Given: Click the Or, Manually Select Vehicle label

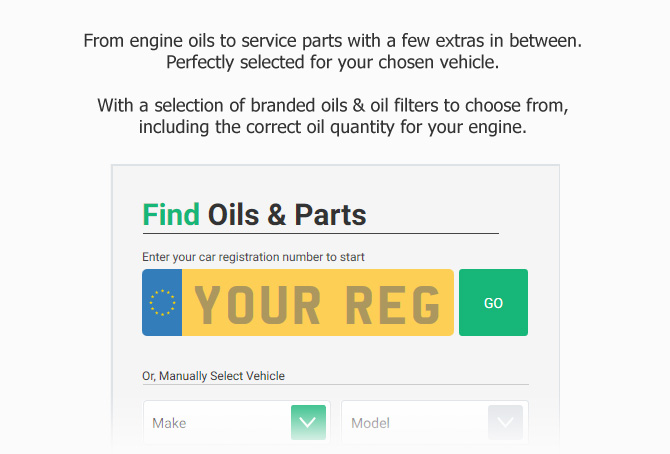Looking at the screenshot, I should tap(213, 376).
